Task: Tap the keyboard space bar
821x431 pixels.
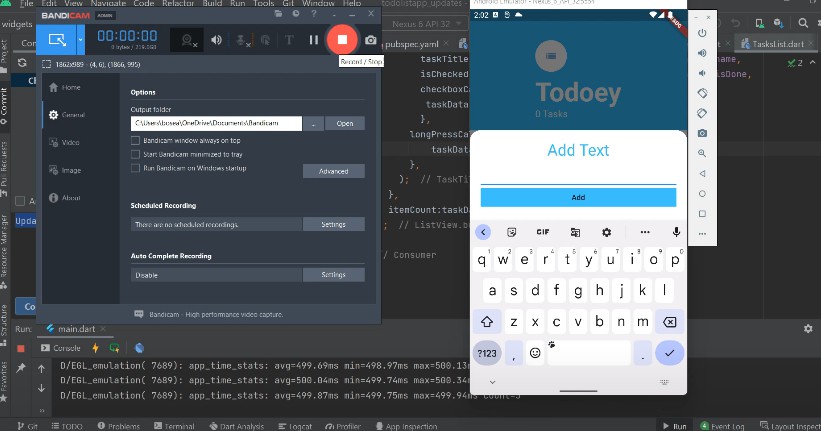Action: 589,353
